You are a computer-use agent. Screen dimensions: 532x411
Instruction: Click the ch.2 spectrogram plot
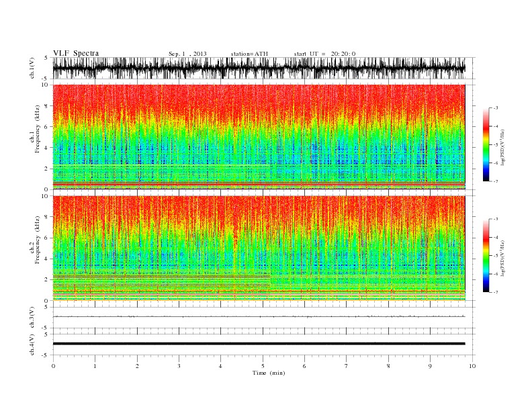pos(259,248)
